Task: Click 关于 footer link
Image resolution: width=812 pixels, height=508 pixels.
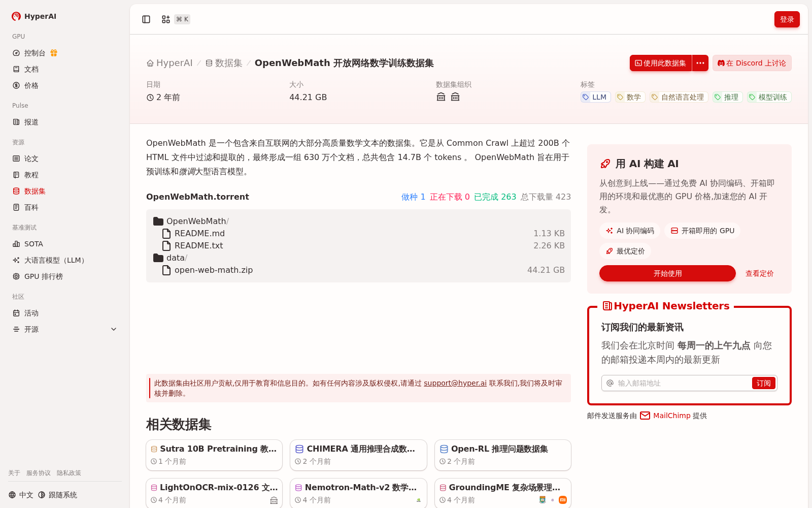Action: (x=14, y=473)
